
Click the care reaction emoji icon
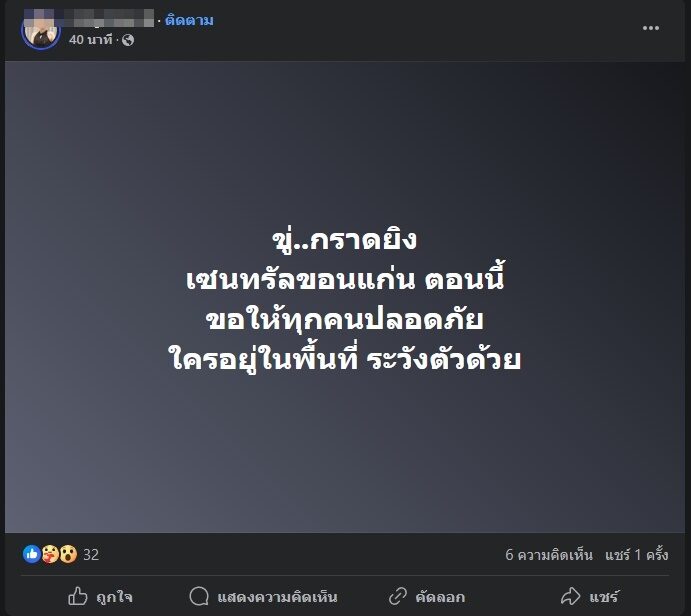50,554
